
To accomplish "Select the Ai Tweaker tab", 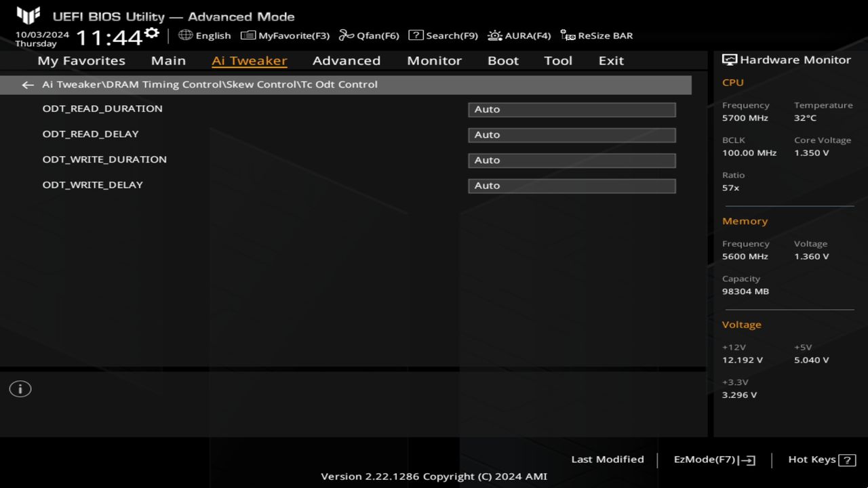I will [x=250, y=60].
